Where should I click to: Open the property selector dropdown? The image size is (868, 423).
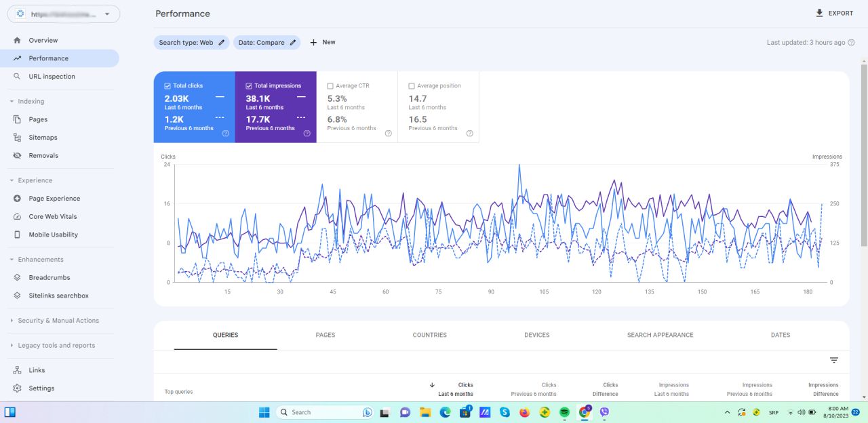click(x=63, y=14)
